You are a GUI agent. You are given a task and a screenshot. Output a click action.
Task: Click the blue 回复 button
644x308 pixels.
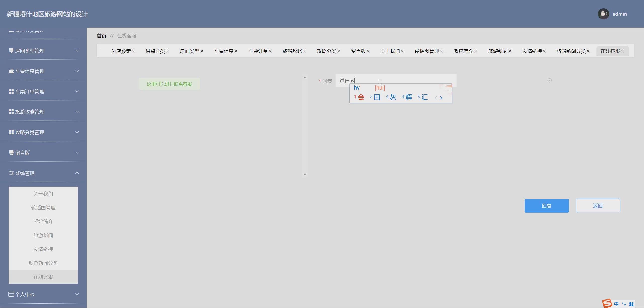pyautogui.click(x=546, y=206)
